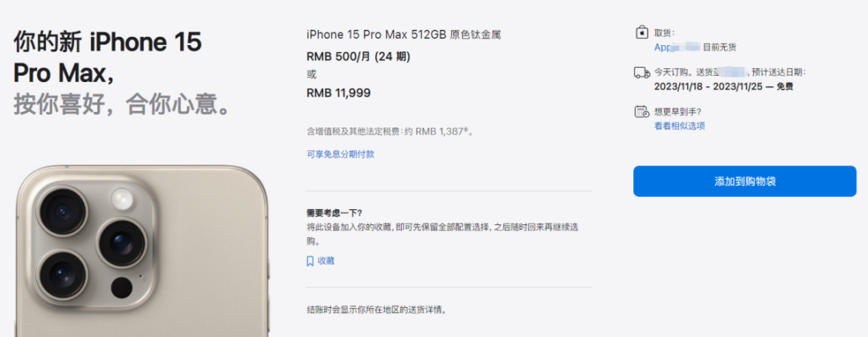
Task: Click the top-left camera lens on phone image
Action: [x=62, y=212]
